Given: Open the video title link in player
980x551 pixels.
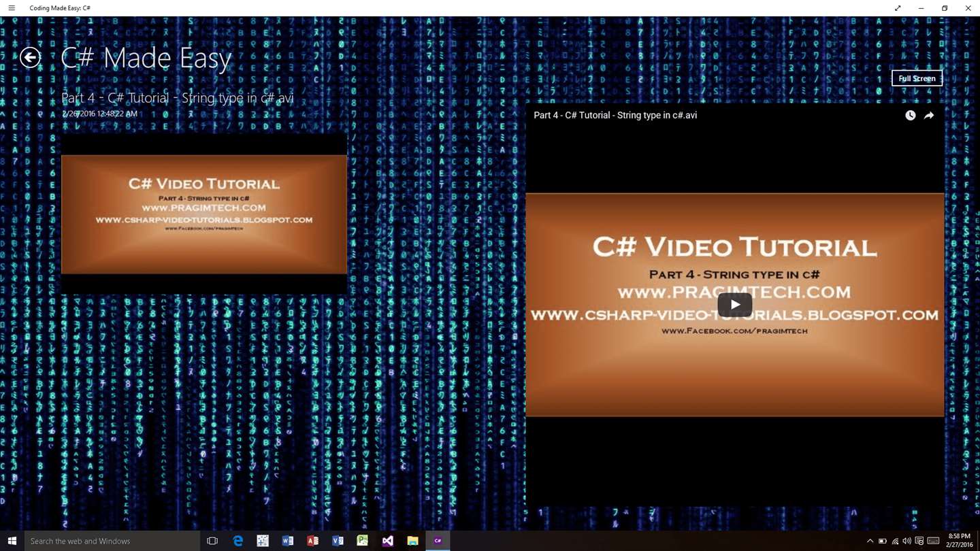Looking at the screenshot, I should [615, 116].
